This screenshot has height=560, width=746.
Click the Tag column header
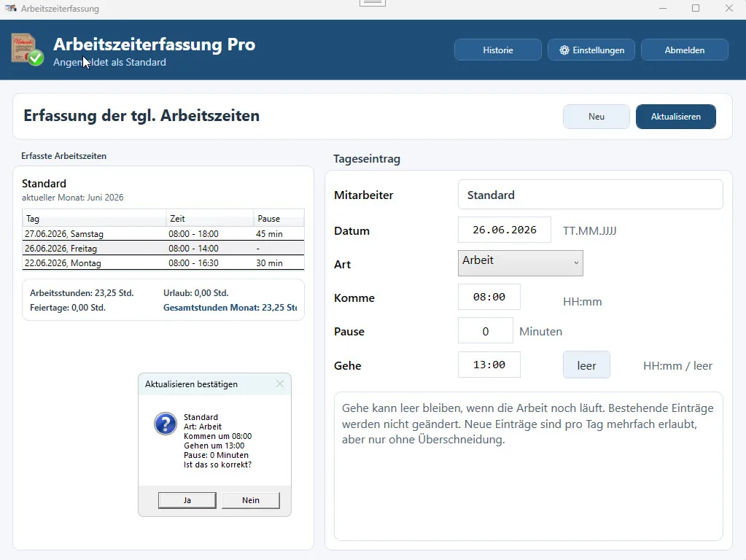point(94,219)
